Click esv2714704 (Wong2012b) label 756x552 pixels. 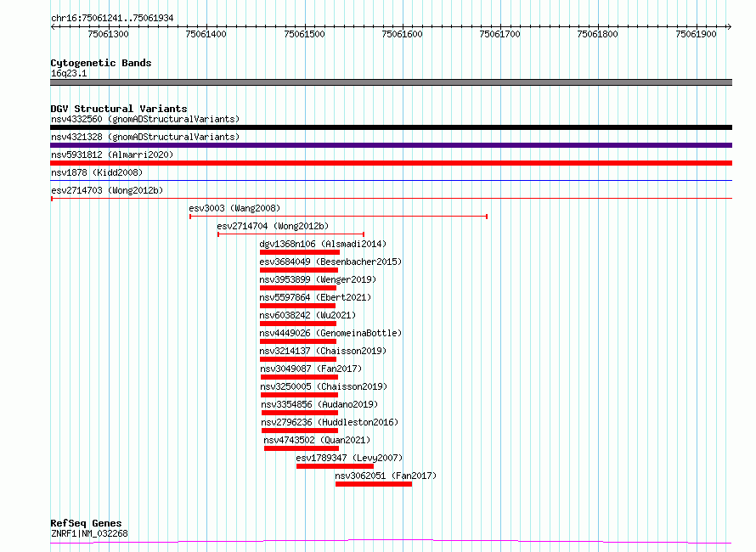click(x=273, y=226)
